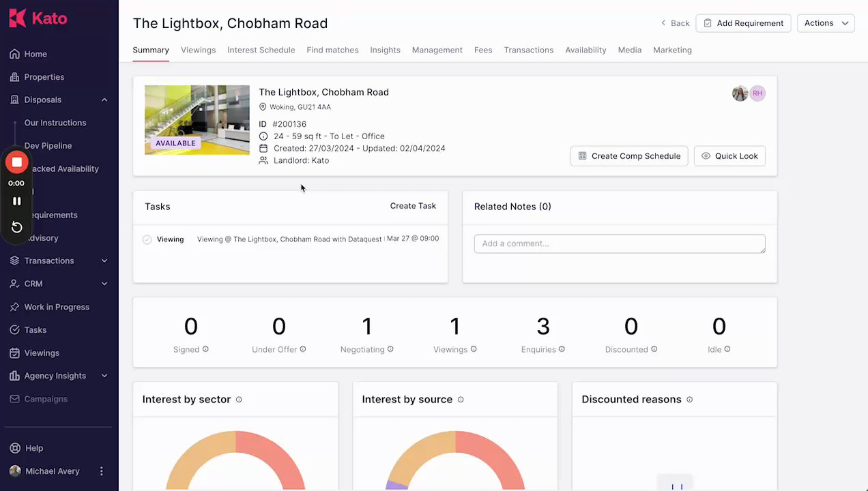Click the Agency Insights chart icon
The image size is (868, 491).
pyautogui.click(x=14, y=376)
